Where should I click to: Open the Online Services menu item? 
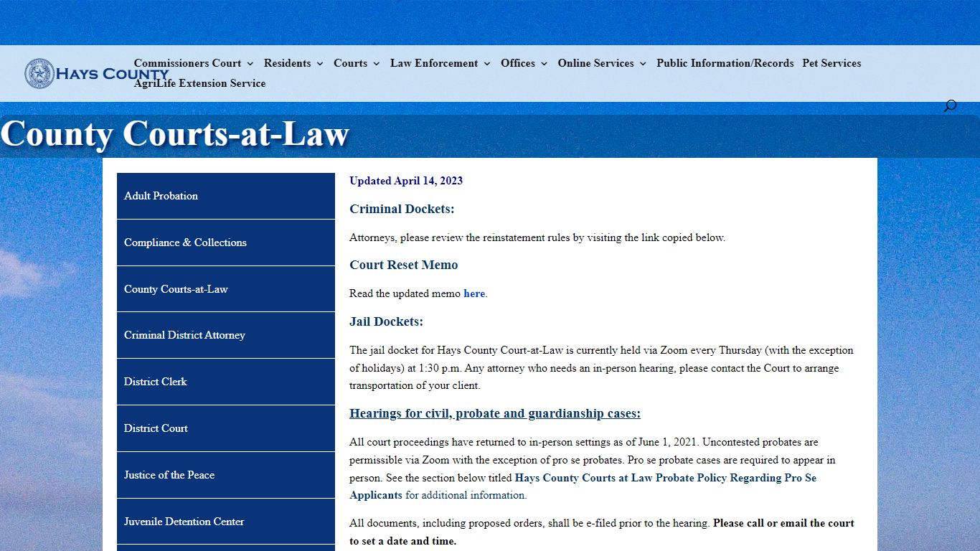[596, 63]
